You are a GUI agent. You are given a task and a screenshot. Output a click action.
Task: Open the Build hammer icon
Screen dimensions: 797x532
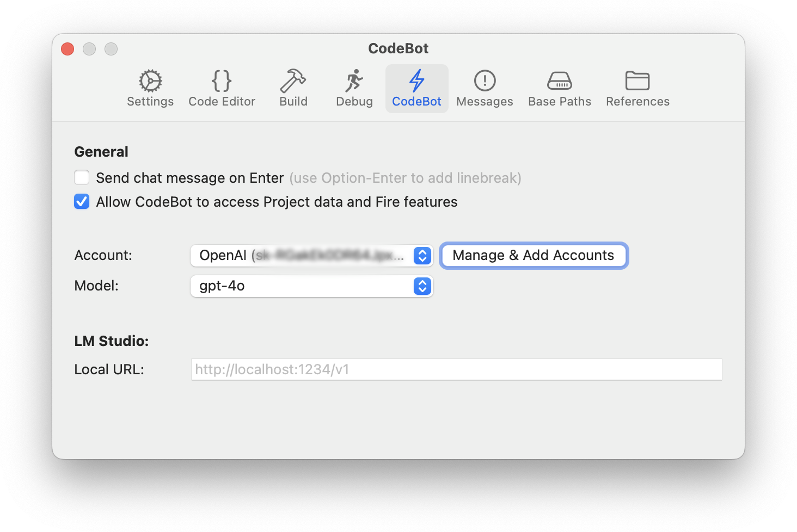[293, 81]
